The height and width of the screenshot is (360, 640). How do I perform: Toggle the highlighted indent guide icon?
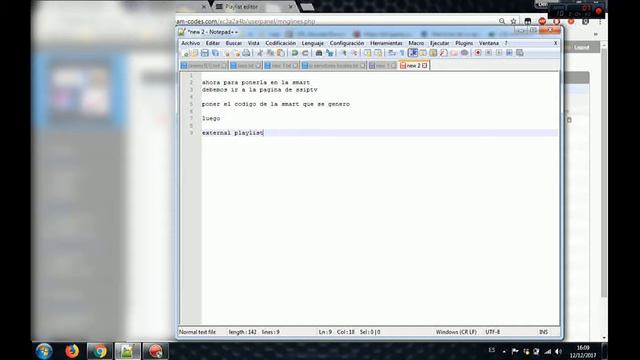[x=413, y=53]
